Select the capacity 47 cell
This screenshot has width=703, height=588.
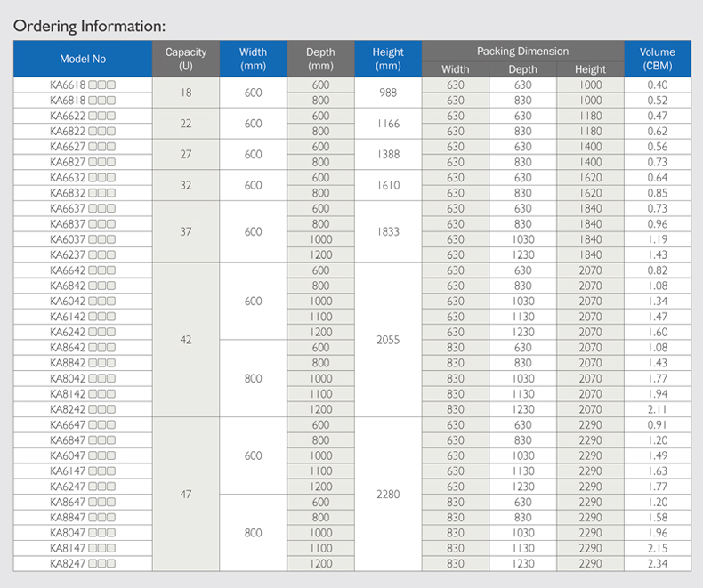point(186,494)
